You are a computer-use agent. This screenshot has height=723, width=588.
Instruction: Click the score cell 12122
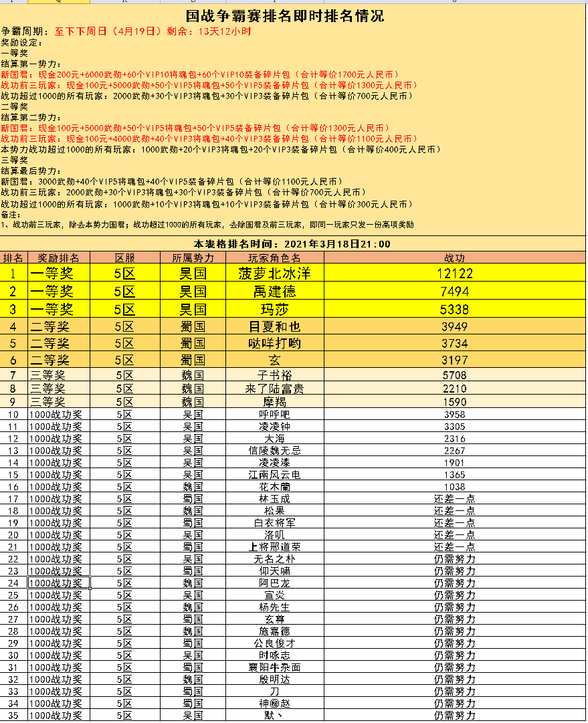tap(455, 274)
